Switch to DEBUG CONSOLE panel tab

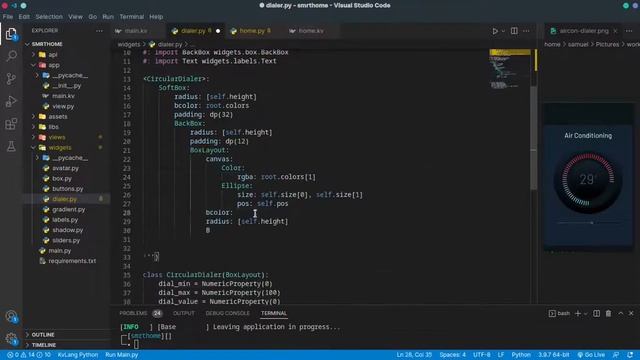227,313
